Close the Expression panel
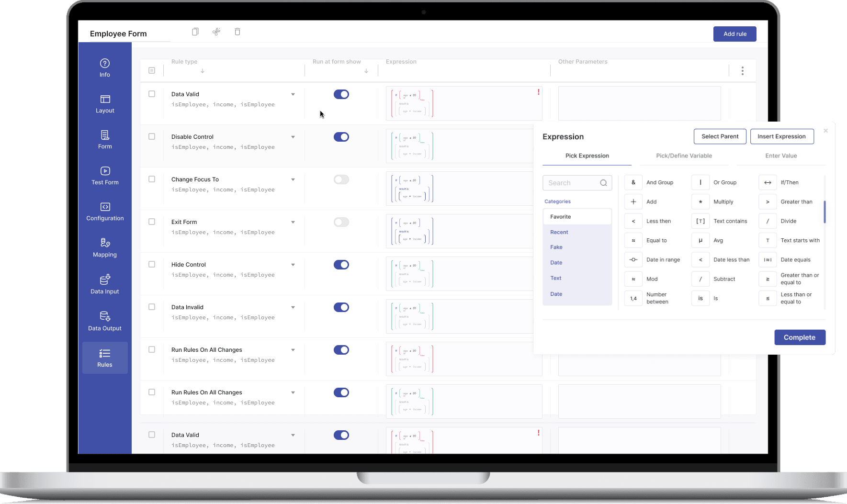The width and height of the screenshot is (847, 504). tap(825, 131)
